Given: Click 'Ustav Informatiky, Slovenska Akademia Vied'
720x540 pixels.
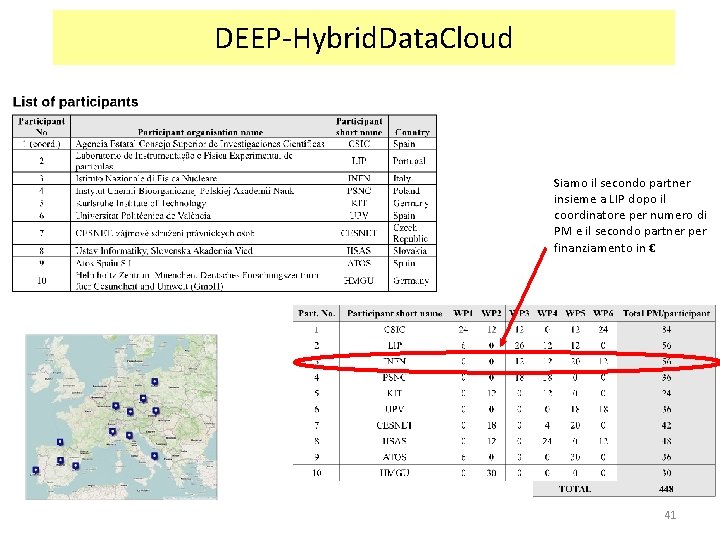Looking at the screenshot, I should click(x=164, y=251).
